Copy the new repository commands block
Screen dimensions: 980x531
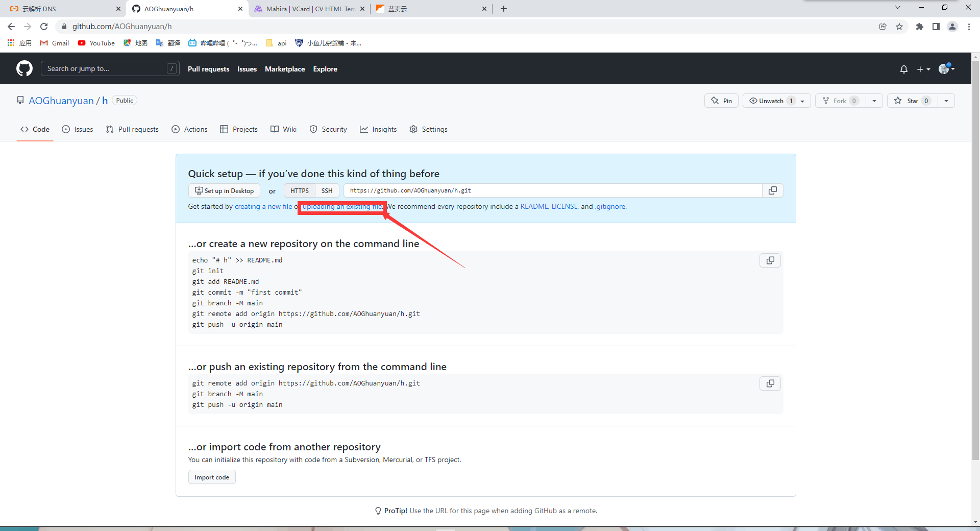point(770,260)
